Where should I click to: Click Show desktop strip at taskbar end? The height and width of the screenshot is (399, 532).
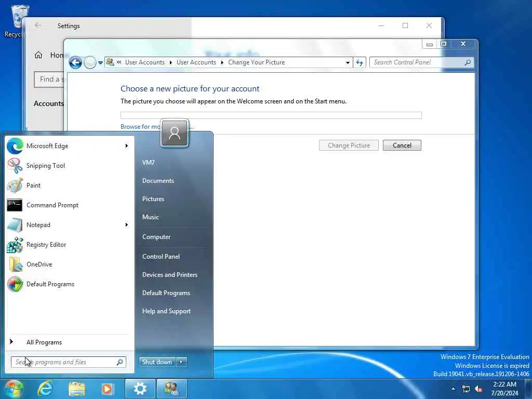528,389
